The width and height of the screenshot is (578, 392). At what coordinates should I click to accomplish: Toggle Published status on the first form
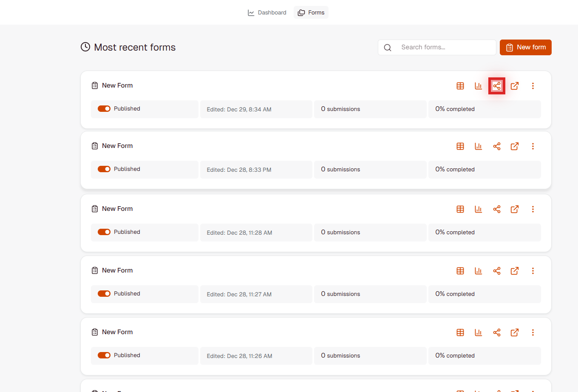[x=104, y=108]
